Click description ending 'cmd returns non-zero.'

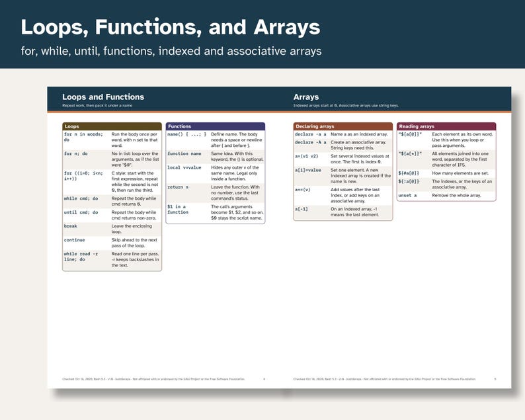point(134,215)
